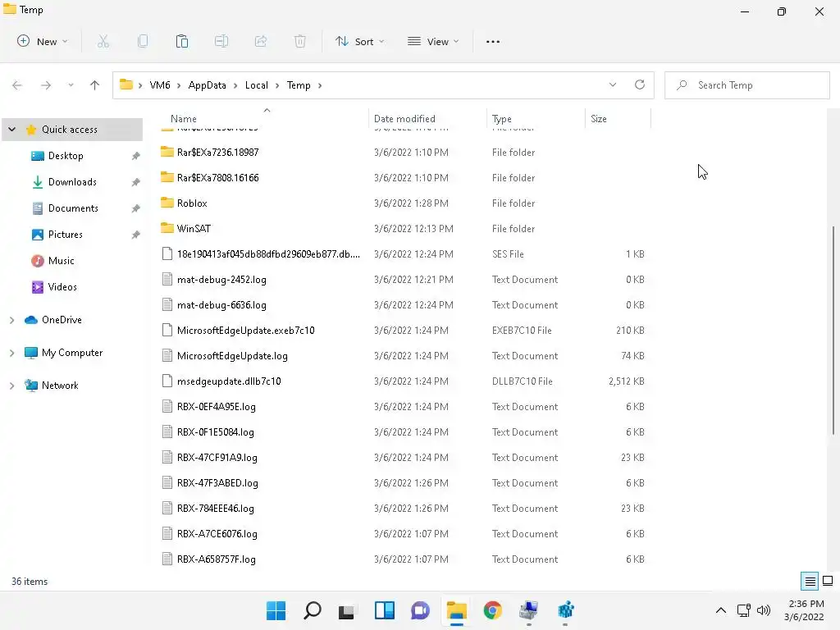Open Music in navigation pane
This screenshot has height=630, width=840.
[61, 260]
